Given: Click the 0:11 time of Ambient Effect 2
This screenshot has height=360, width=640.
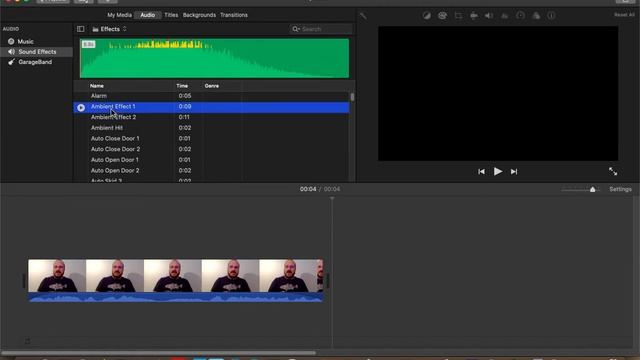Looking at the screenshot, I should (184, 117).
